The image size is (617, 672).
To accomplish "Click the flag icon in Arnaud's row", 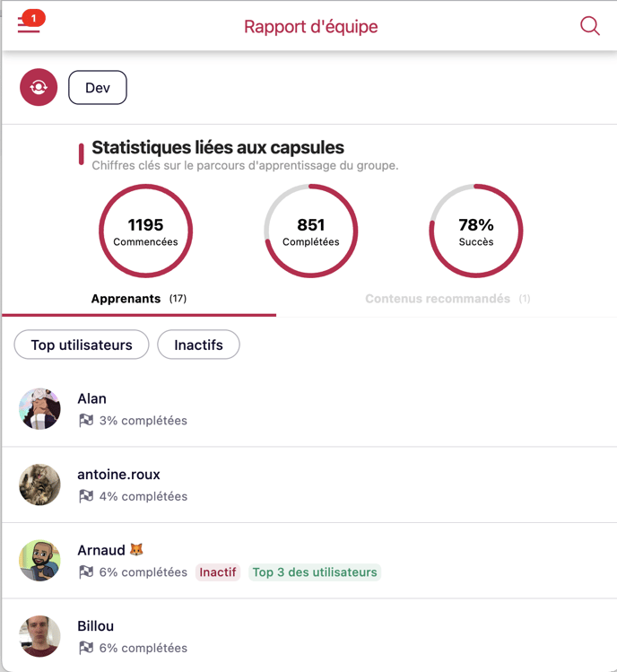I will pos(86,572).
